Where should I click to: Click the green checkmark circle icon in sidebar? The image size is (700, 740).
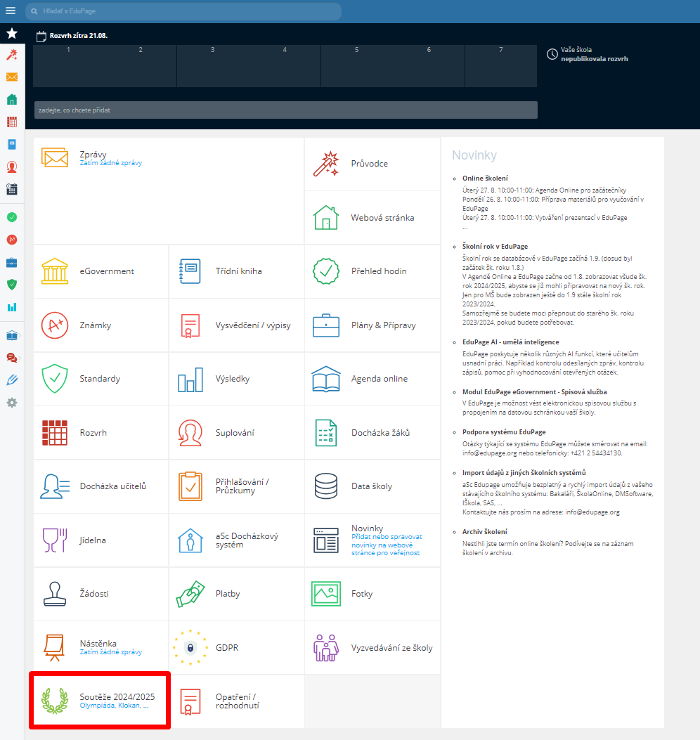click(12, 217)
